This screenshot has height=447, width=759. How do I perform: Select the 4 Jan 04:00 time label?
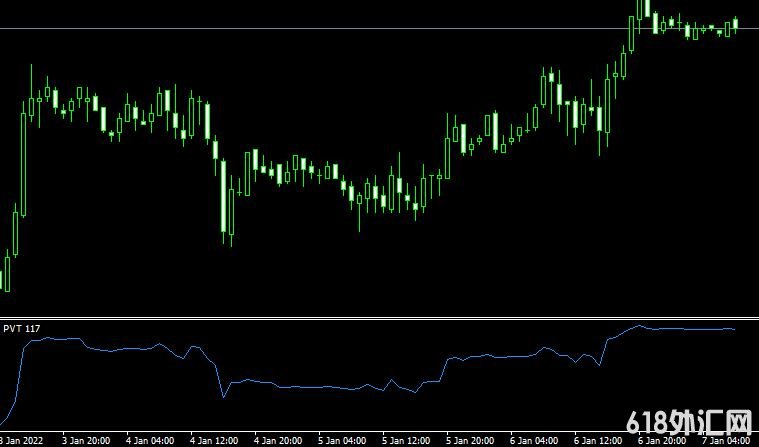pos(150,441)
